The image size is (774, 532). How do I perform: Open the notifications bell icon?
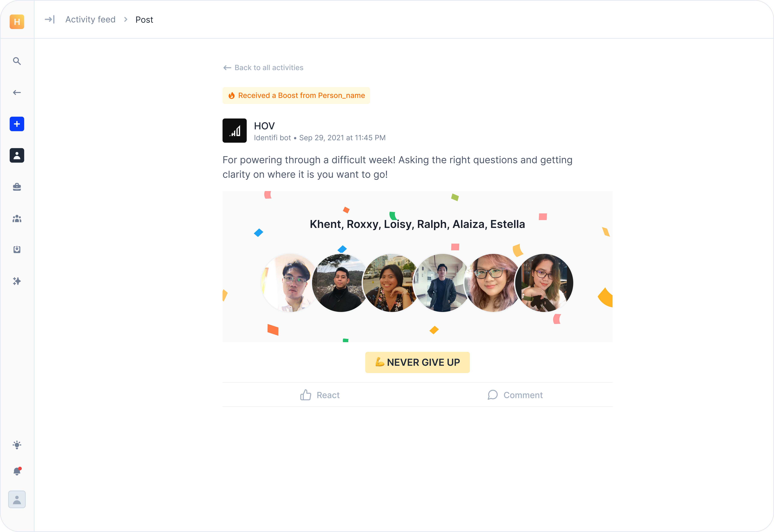pyautogui.click(x=17, y=471)
